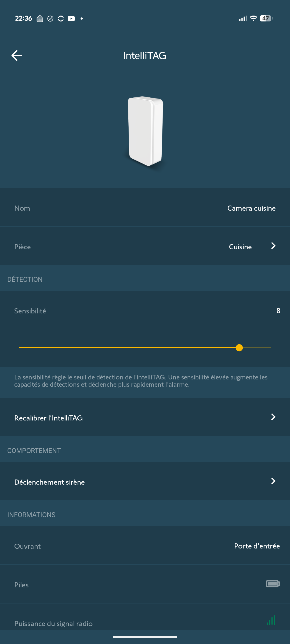
Task: Select the Cuisine room value
Action: [240, 247]
